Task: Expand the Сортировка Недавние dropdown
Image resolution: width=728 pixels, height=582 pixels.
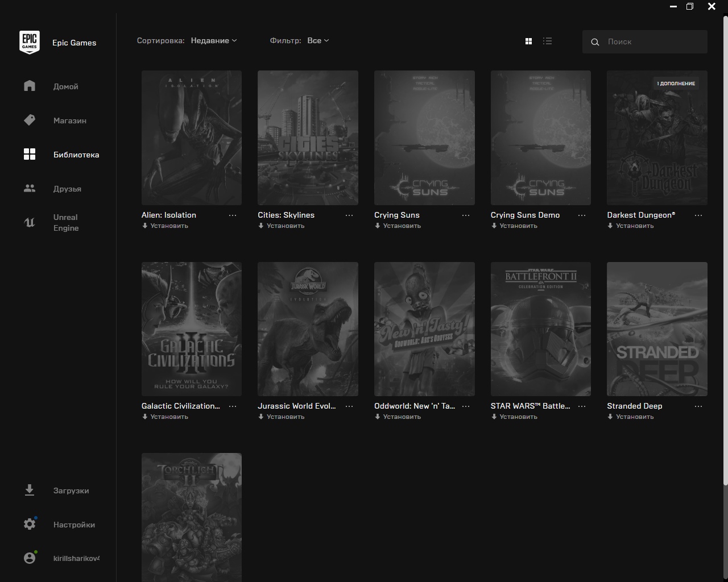Action: 214,40
